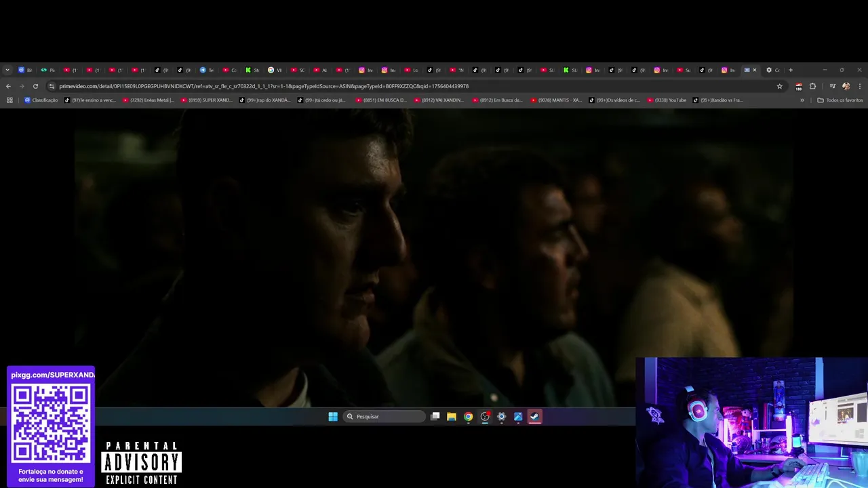The image size is (868, 488).
Task: Open a new browser tab
Action: 790,70
